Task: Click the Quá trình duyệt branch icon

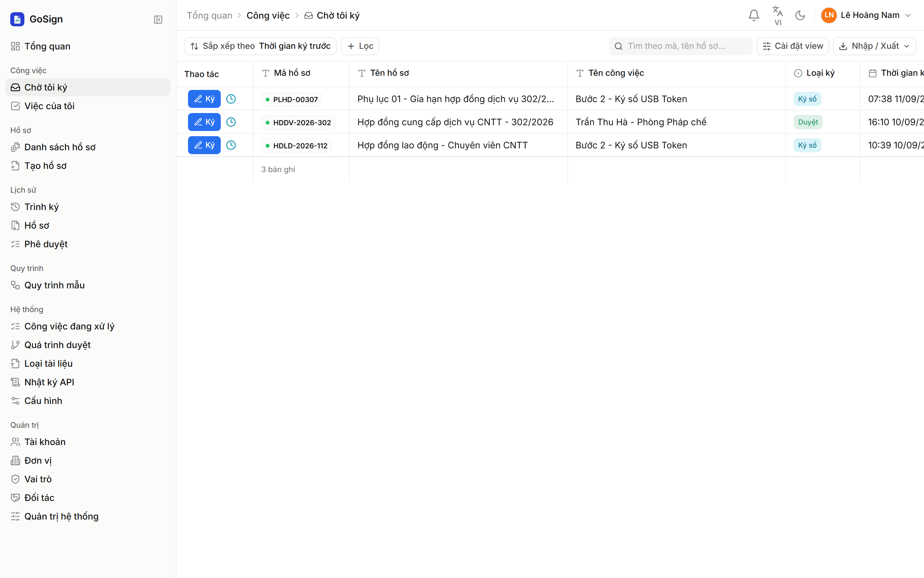Action: point(15,345)
